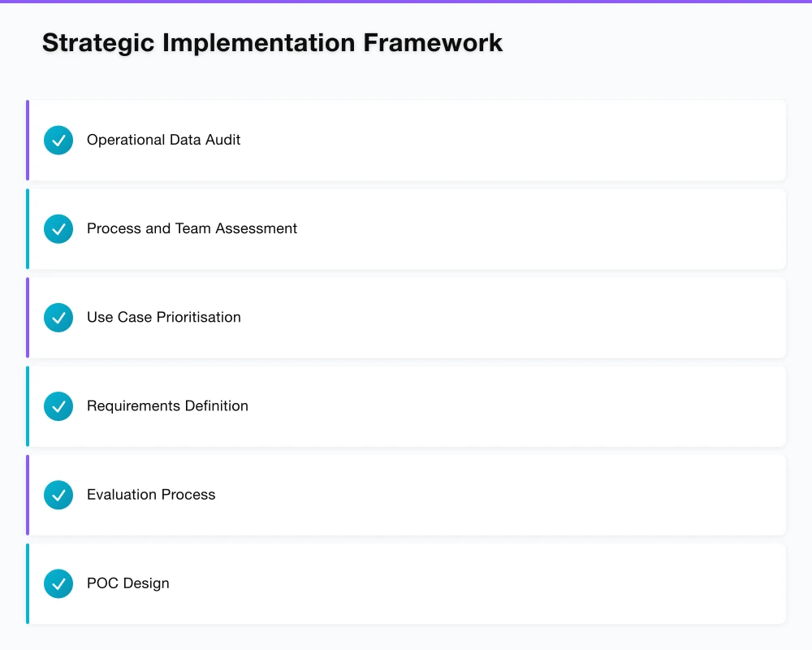Select the Strategic Implementation Framework heading

coord(272,42)
